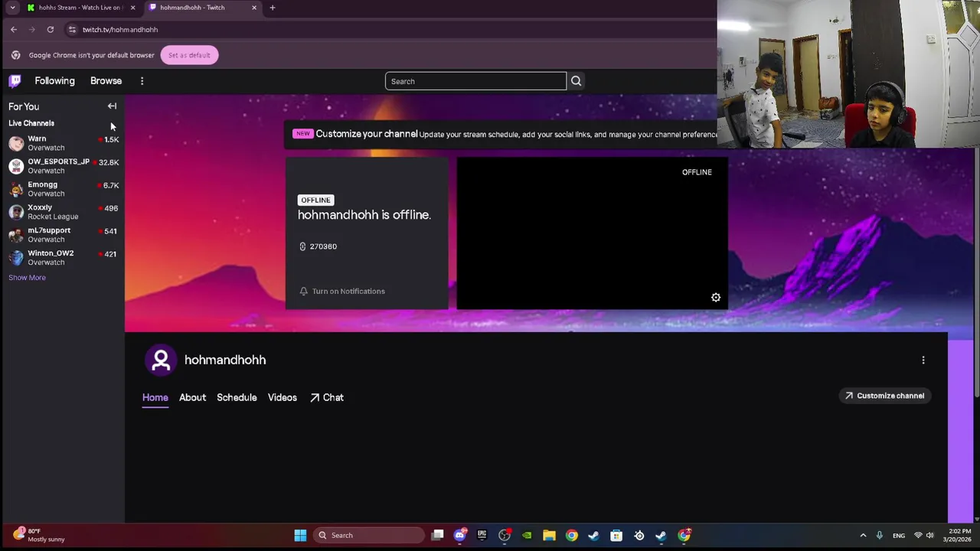Image resolution: width=980 pixels, height=551 pixels.
Task: Open mL7support live channel
Action: pyautogui.click(x=62, y=235)
